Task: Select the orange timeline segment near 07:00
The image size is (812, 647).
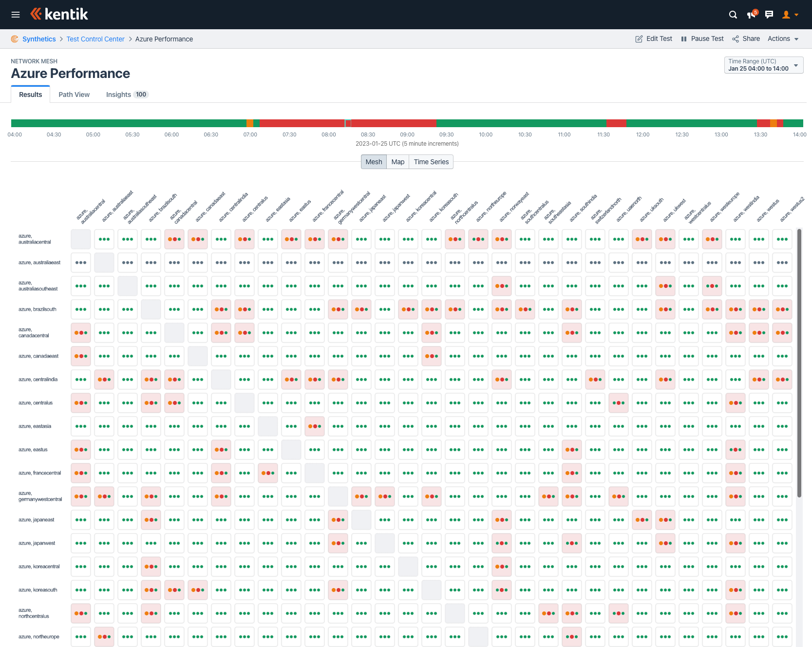Action: (250, 123)
